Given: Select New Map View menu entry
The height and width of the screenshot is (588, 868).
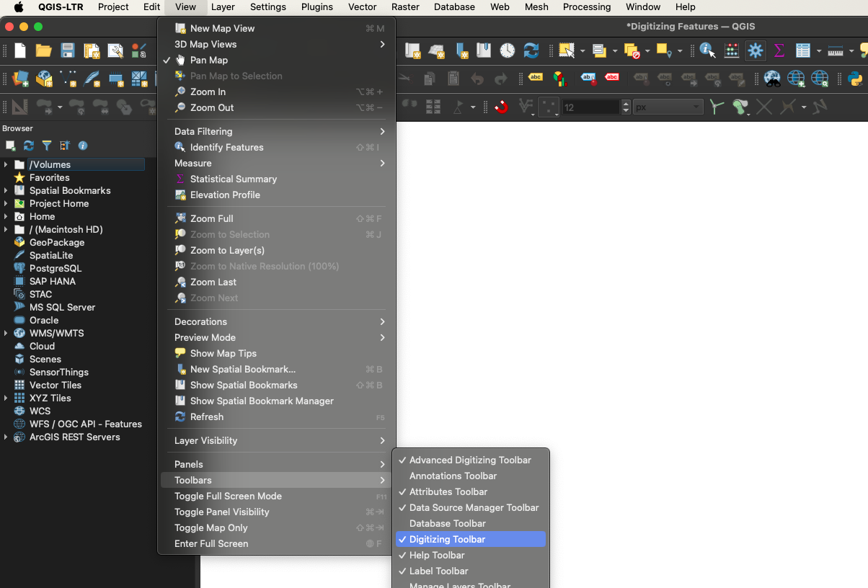Looking at the screenshot, I should coord(276,28).
